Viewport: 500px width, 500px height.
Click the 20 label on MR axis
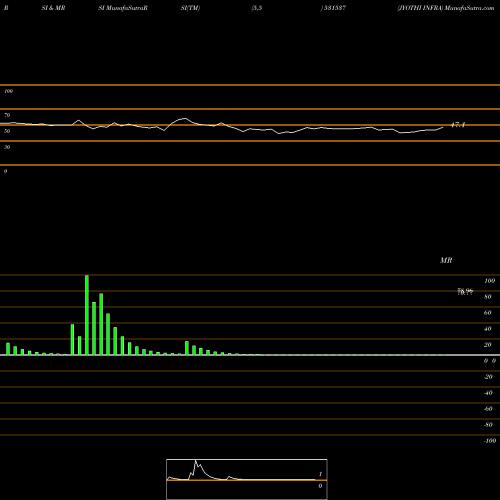(x=488, y=345)
